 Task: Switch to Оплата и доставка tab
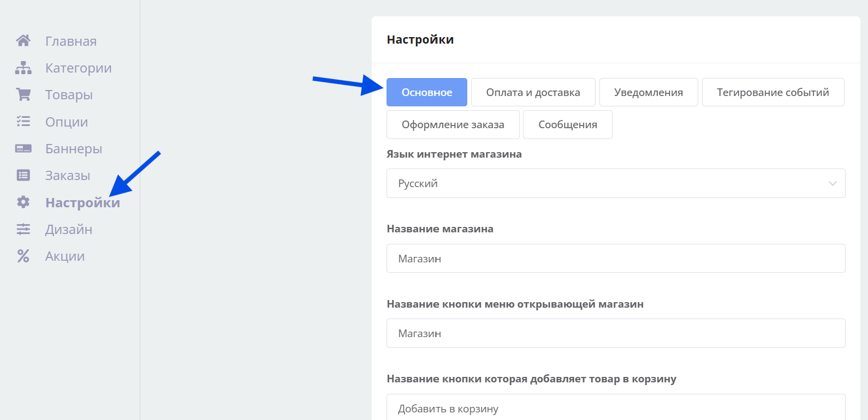[533, 92]
